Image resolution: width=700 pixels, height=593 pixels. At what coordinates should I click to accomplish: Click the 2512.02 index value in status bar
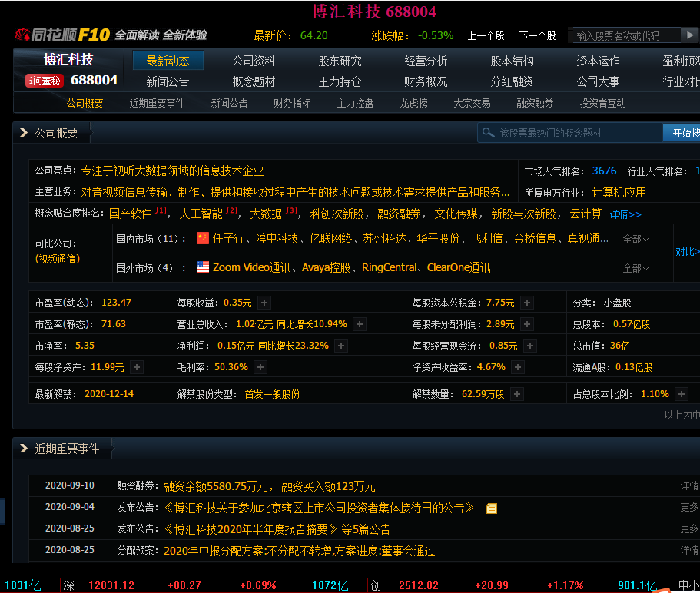click(x=419, y=585)
